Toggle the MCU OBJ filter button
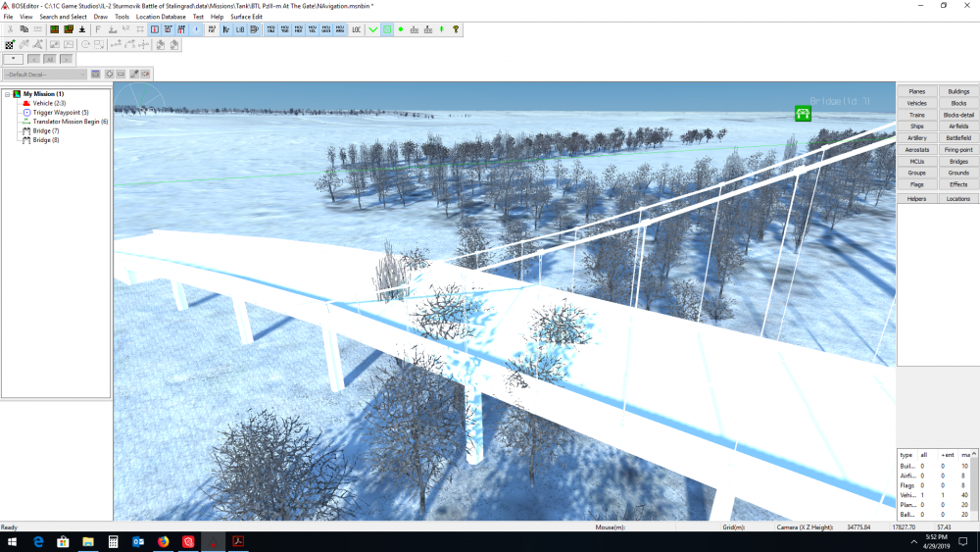 pyautogui.click(x=271, y=29)
